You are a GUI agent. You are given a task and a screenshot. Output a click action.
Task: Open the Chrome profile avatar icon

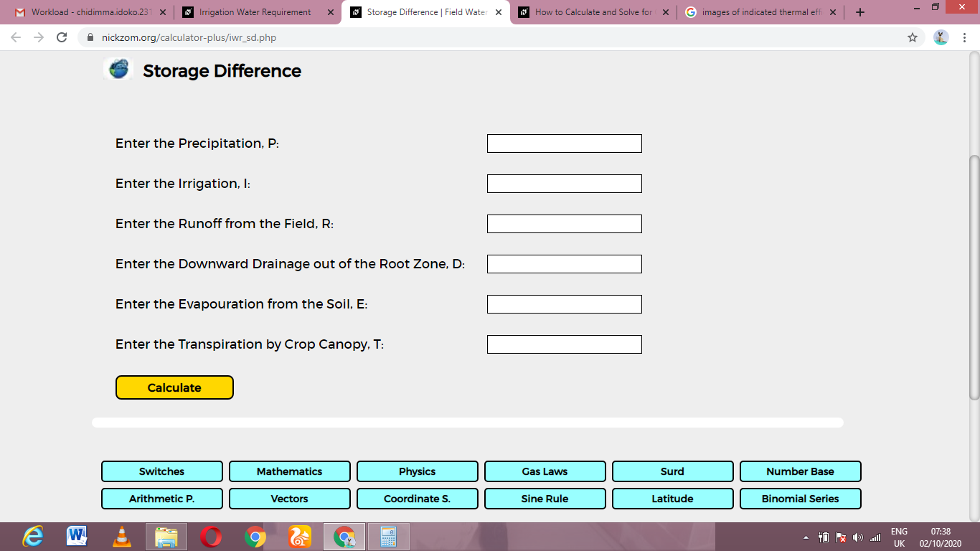coord(941,37)
